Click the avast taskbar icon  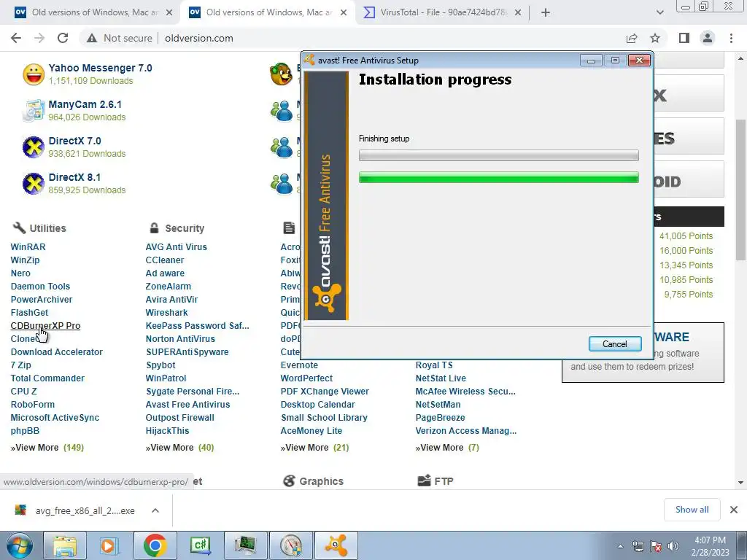(336, 545)
